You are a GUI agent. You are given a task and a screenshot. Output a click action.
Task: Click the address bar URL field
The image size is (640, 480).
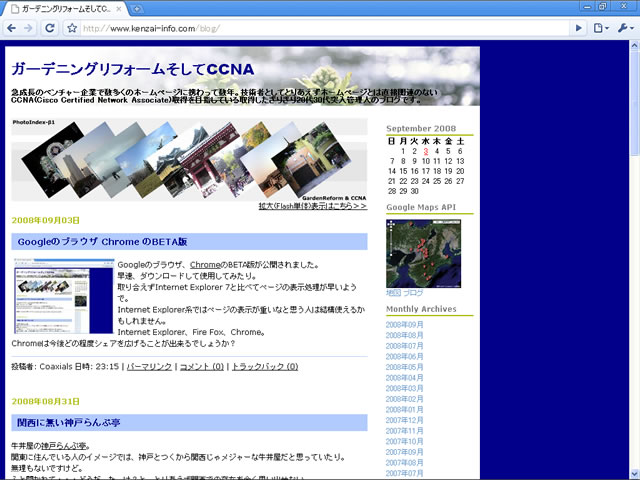[x=320, y=28]
